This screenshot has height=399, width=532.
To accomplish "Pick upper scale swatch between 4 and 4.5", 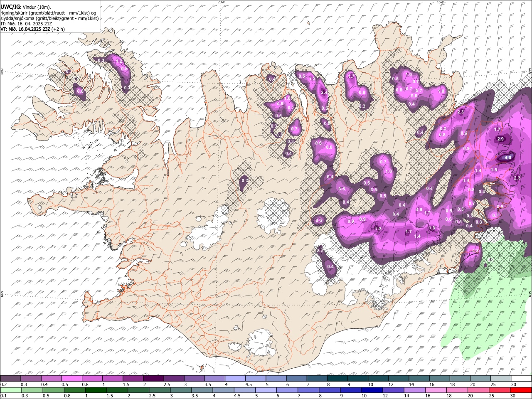I will click(235, 378).
